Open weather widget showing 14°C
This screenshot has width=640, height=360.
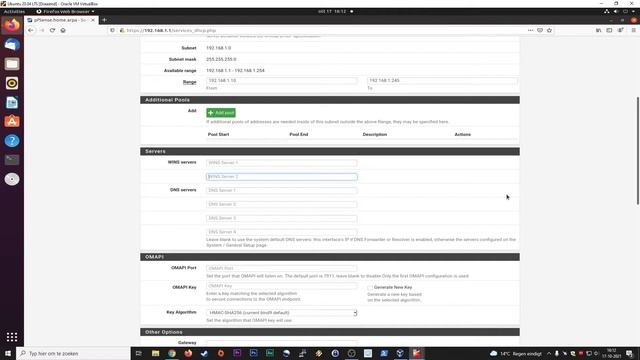517,353
